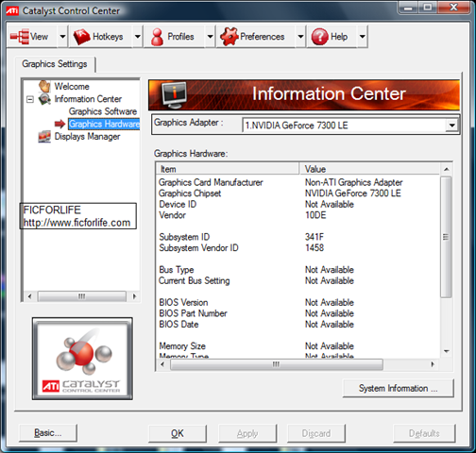Collapse the Information Center tree node
The height and width of the screenshot is (453, 476).
(x=30, y=99)
